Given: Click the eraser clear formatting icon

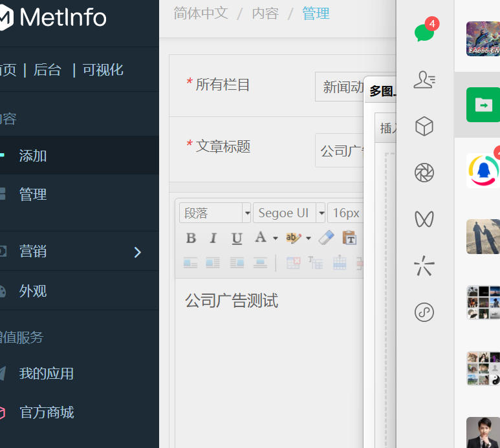Looking at the screenshot, I should click(x=327, y=238).
